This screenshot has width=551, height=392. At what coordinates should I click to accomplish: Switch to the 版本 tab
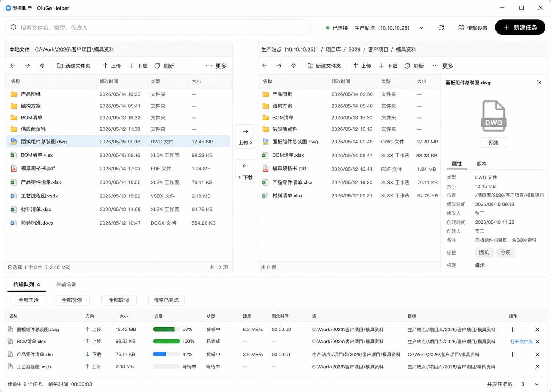[x=481, y=163]
